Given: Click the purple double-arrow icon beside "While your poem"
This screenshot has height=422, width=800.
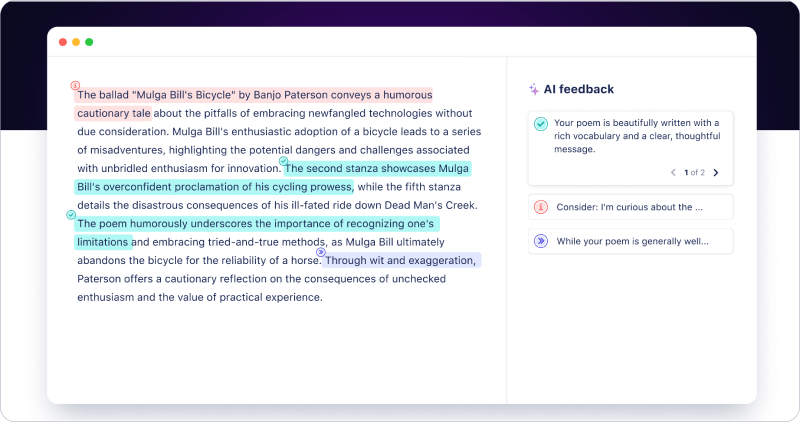Looking at the screenshot, I should pyautogui.click(x=541, y=241).
